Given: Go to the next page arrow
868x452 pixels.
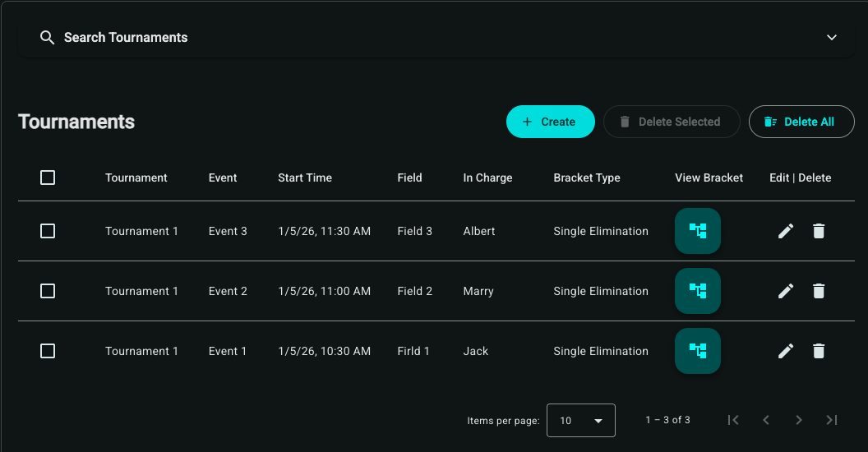Looking at the screenshot, I should click(x=799, y=420).
